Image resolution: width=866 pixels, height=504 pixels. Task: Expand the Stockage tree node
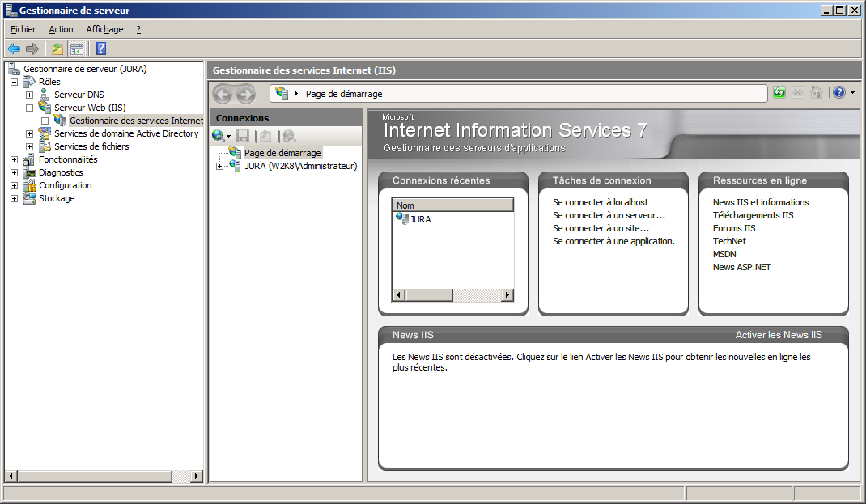[15, 198]
